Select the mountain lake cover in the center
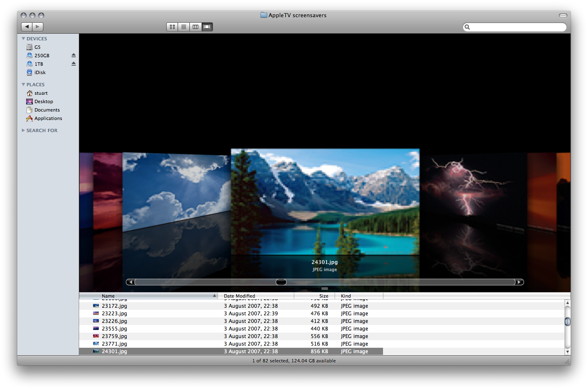This screenshot has width=588, height=389. (x=325, y=202)
